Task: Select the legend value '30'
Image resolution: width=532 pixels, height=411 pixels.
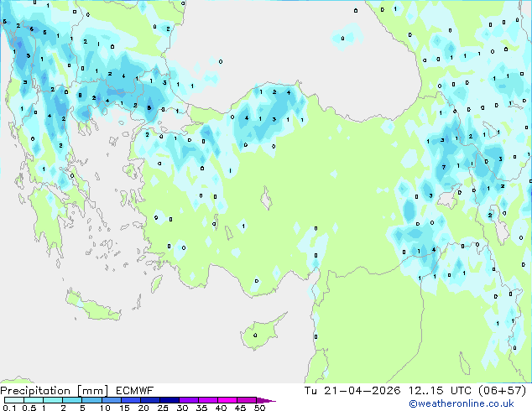Action: (x=182, y=408)
